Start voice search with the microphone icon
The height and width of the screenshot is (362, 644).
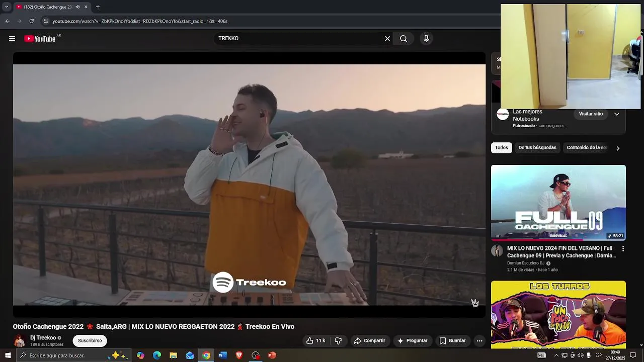click(x=426, y=39)
